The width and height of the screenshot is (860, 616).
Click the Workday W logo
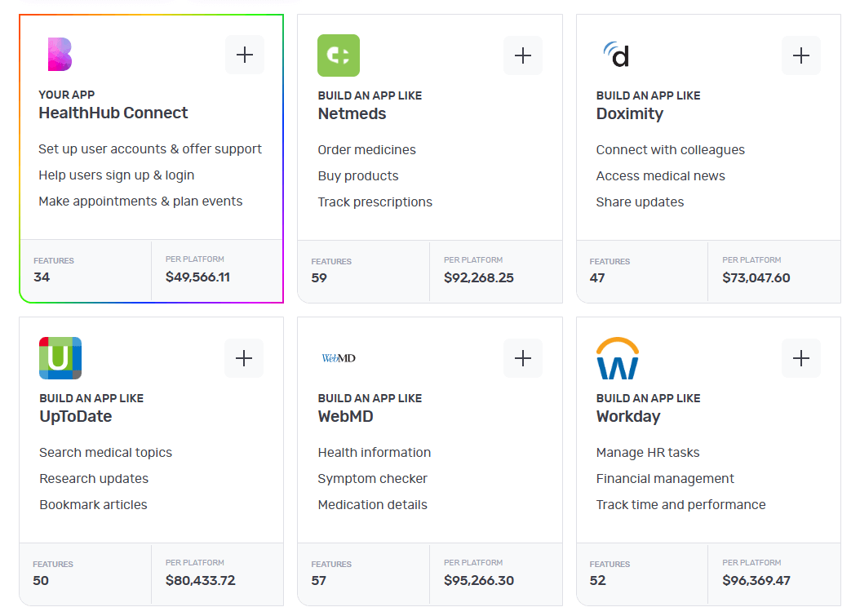point(618,358)
